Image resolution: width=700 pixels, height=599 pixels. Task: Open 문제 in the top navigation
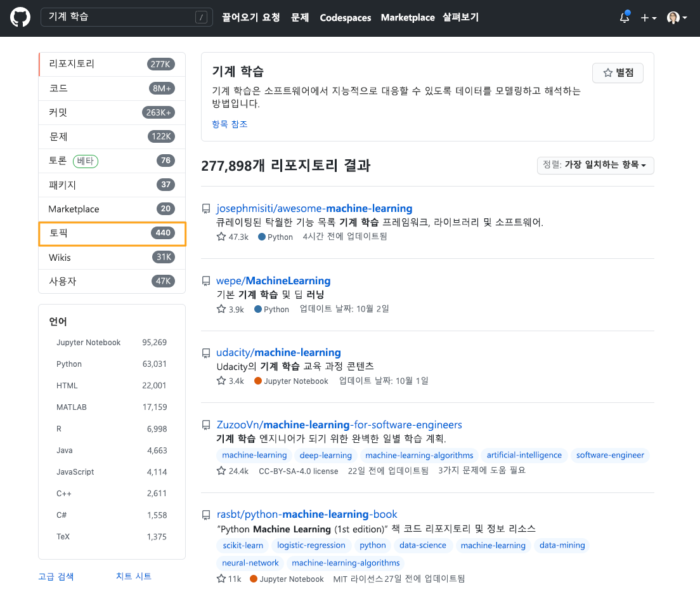[x=299, y=17]
